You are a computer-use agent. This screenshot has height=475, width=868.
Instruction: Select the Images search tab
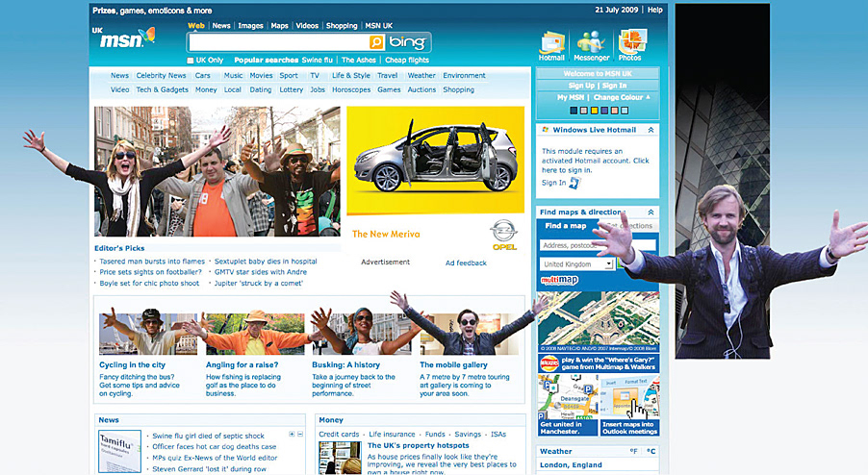coord(251,25)
